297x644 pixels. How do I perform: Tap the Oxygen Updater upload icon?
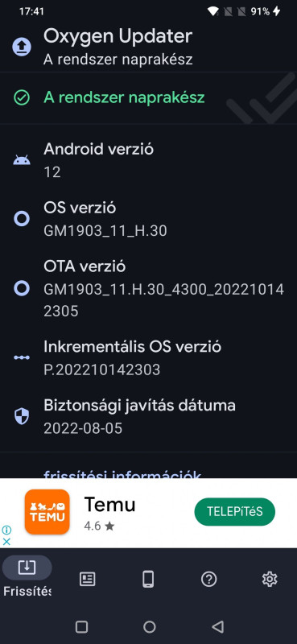tap(22, 47)
